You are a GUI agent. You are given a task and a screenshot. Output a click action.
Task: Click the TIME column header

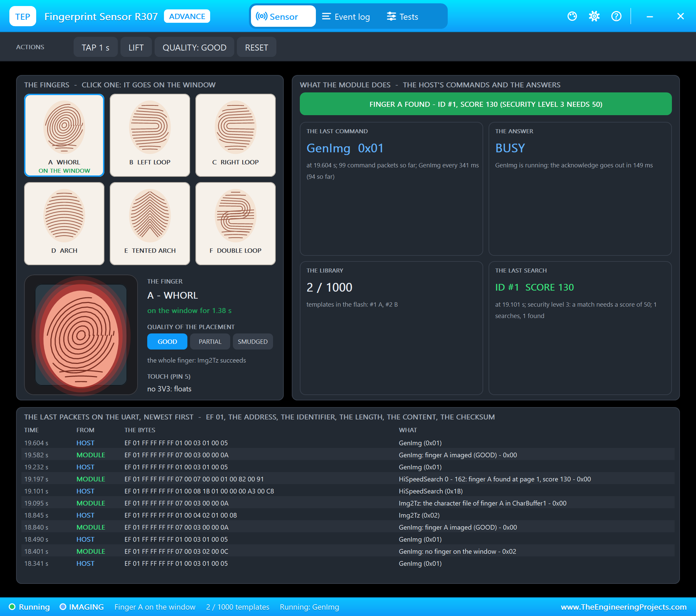pyautogui.click(x=31, y=430)
